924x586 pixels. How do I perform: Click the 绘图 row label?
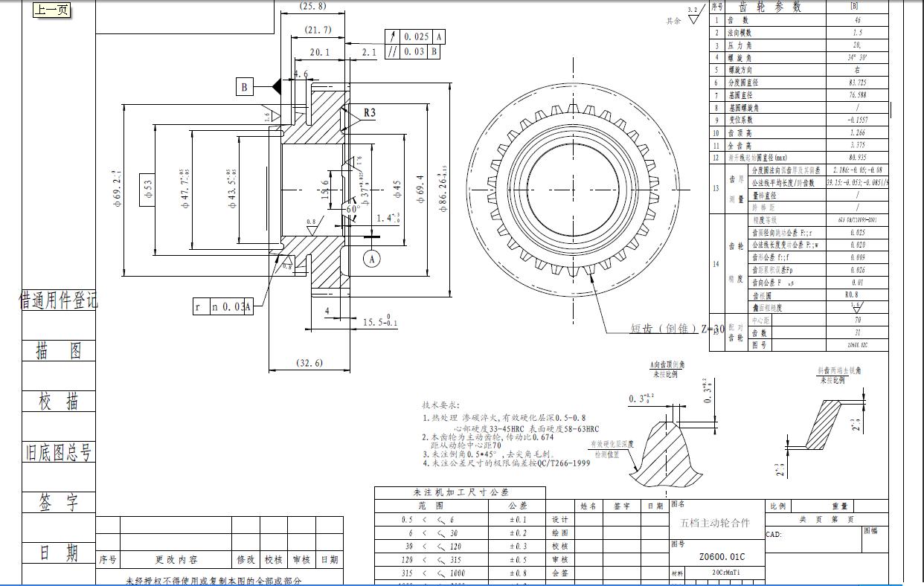click(560, 533)
